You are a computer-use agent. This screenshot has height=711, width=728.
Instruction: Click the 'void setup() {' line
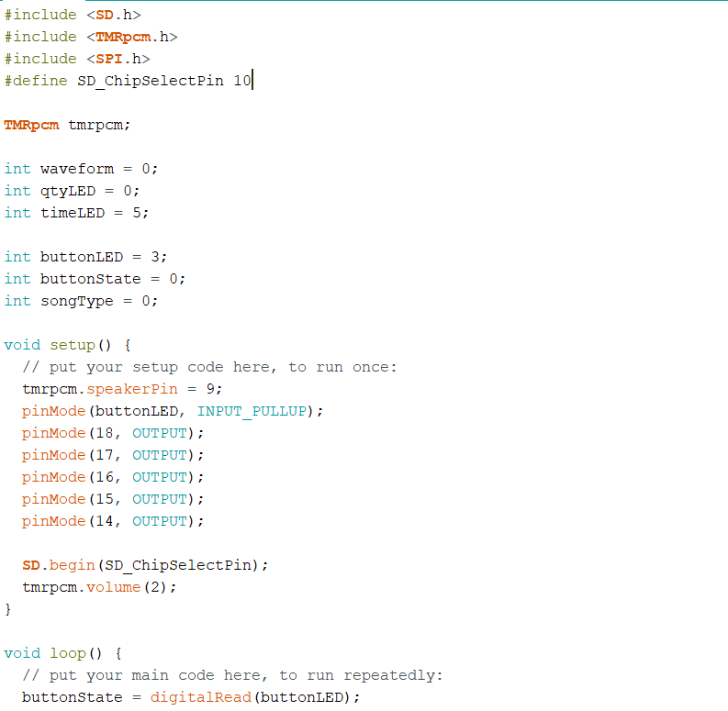pos(68,345)
